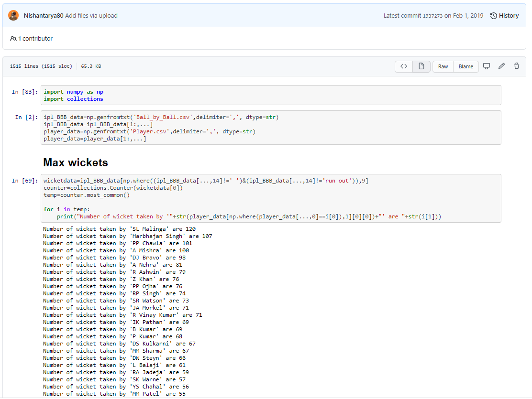Image resolution: width=532 pixels, height=399 pixels.
Task: Click the 'JA Morkel' are 71 output line
Action: (116, 308)
